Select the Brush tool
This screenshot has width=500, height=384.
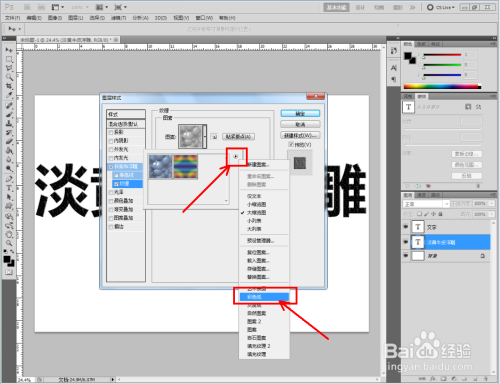(9, 115)
